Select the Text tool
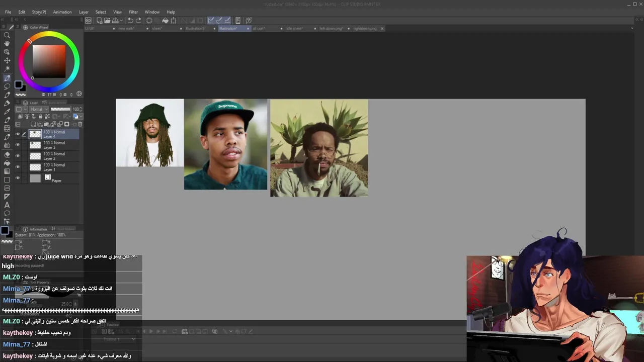Screen dimensions: 644x362 click(x=7, y=205)
